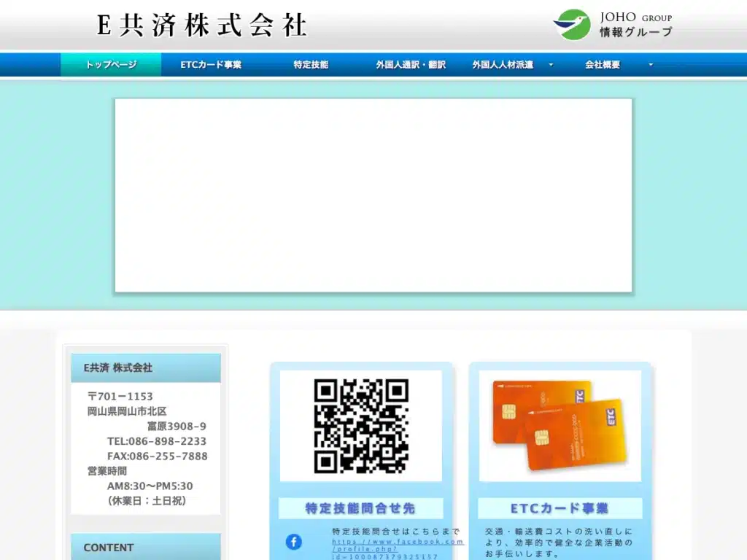The width and height of the screenshot is (747, 560).
Task: Click the 特定技能問合せ先 card heading
Action: [360, 508]
